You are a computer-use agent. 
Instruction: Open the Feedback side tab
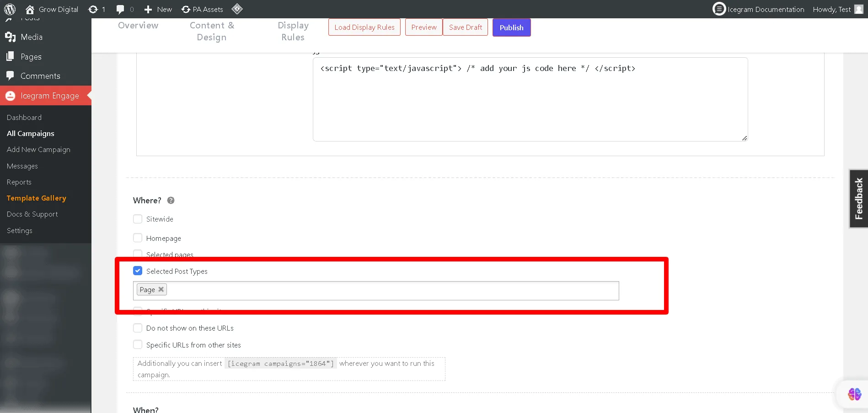click(859, 199)
